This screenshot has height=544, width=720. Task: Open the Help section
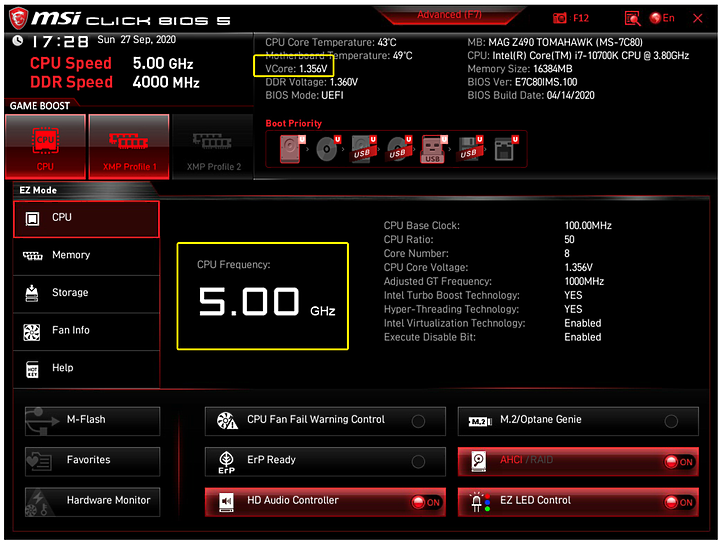pyautogui.click(x=86, y=369)
